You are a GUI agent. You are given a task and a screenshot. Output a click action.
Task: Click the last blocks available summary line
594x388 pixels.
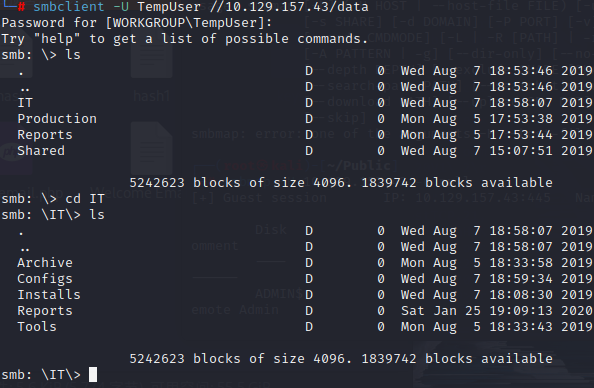pos(341,359)
